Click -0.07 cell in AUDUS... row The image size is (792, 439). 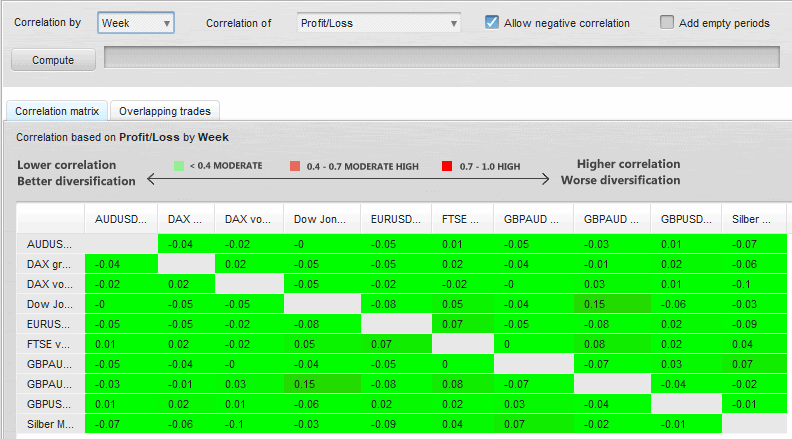click(754, 244)
